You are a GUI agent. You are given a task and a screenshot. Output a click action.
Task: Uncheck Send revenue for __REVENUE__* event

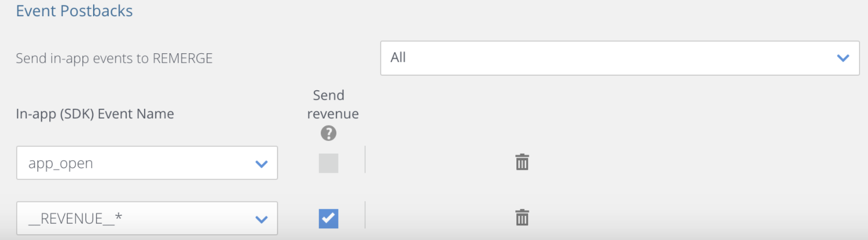point(329,218)
